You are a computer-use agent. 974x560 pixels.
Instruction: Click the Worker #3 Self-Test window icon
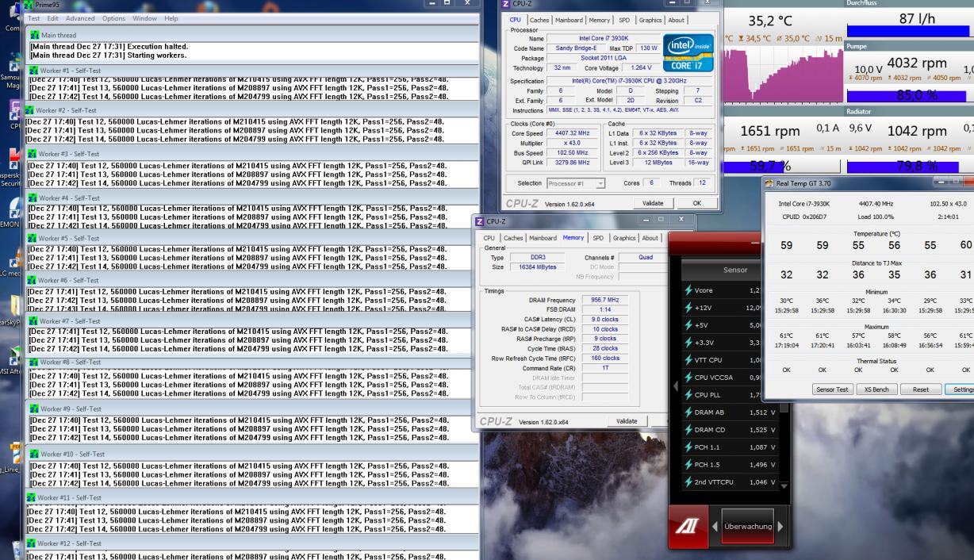[32, 153]
